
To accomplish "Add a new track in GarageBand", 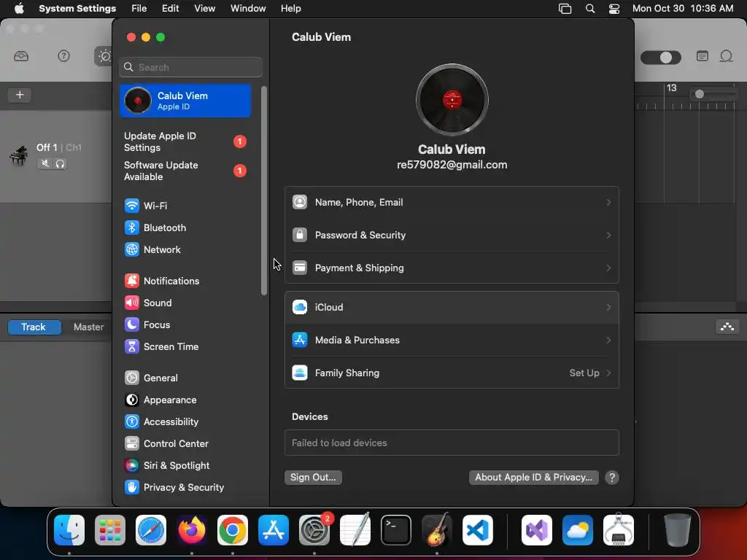I will coord(20,95).
